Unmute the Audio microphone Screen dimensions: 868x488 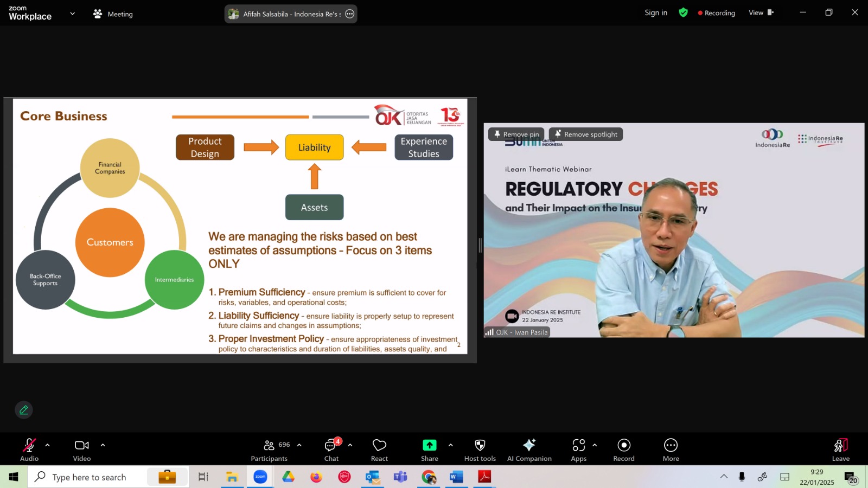pos(29,445)
